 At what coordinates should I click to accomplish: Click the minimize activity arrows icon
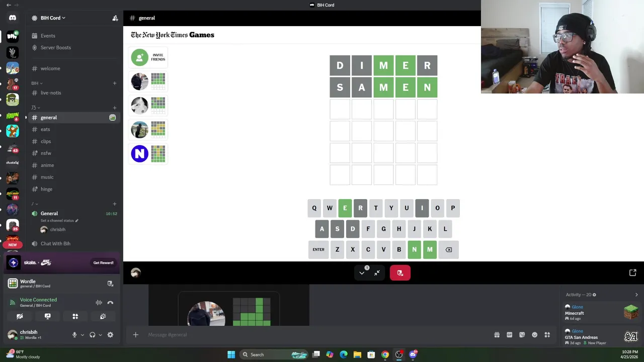377,273
